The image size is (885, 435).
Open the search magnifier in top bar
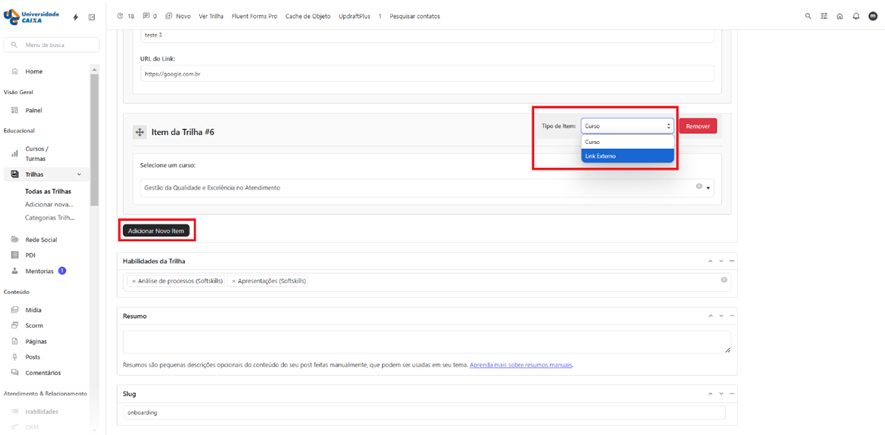[x=808, y=16]
